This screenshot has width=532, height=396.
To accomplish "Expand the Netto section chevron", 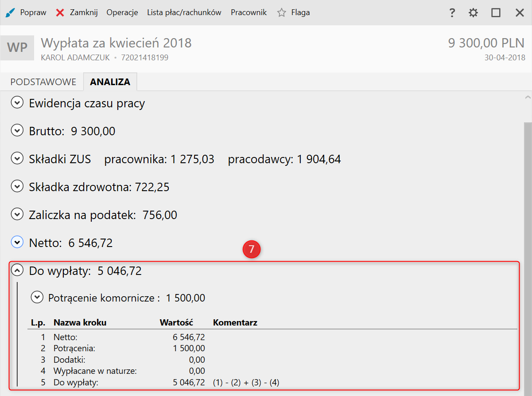I will click(17, 243).
